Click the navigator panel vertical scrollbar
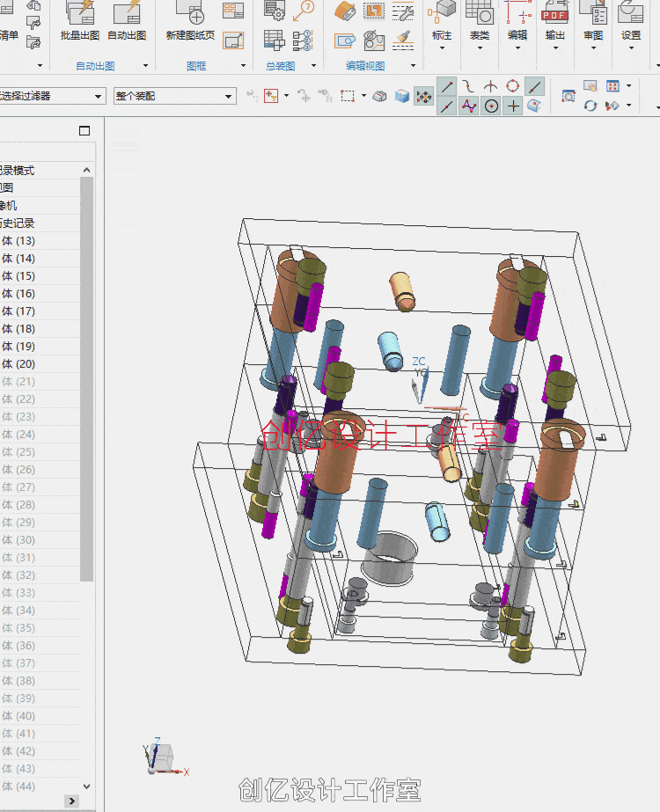 point(86,378)
